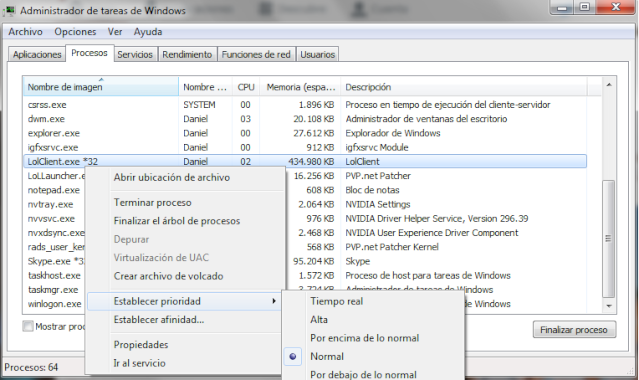Viewport: 639px width, 380px height.
Task: Select the Procesos tab
Action: (x=89, y=53)
